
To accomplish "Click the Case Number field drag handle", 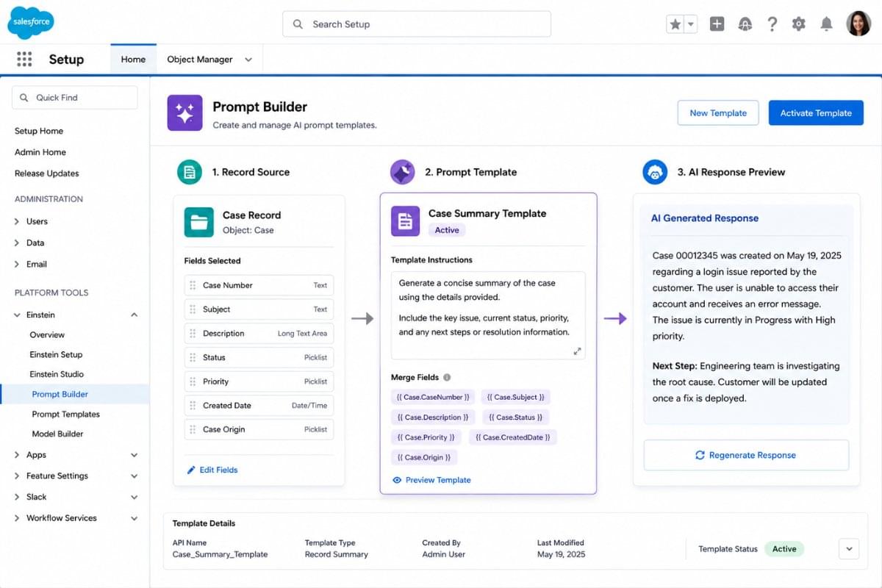I will point(193,285).
